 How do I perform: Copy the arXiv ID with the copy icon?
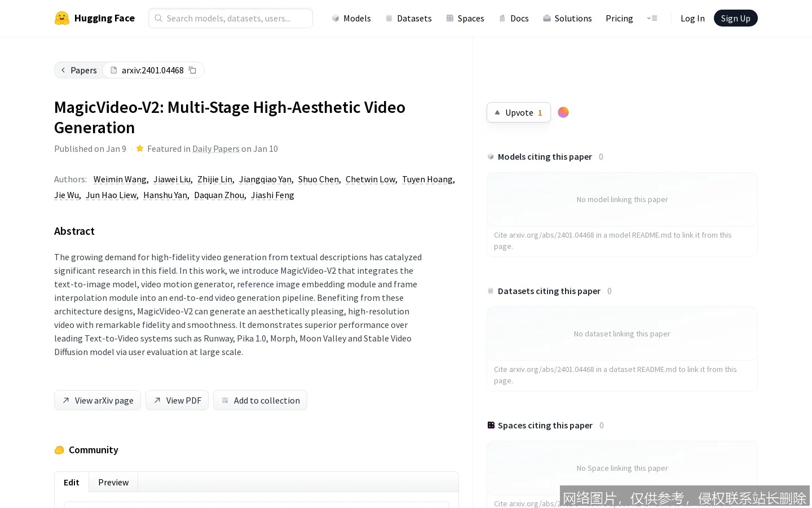[192, 70]
